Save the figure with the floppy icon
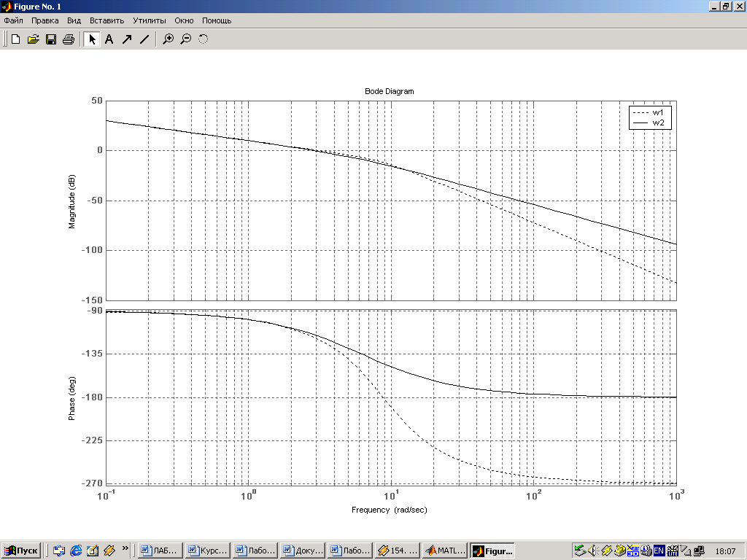The width and height of the screenshot is (747, 560). 51,39
